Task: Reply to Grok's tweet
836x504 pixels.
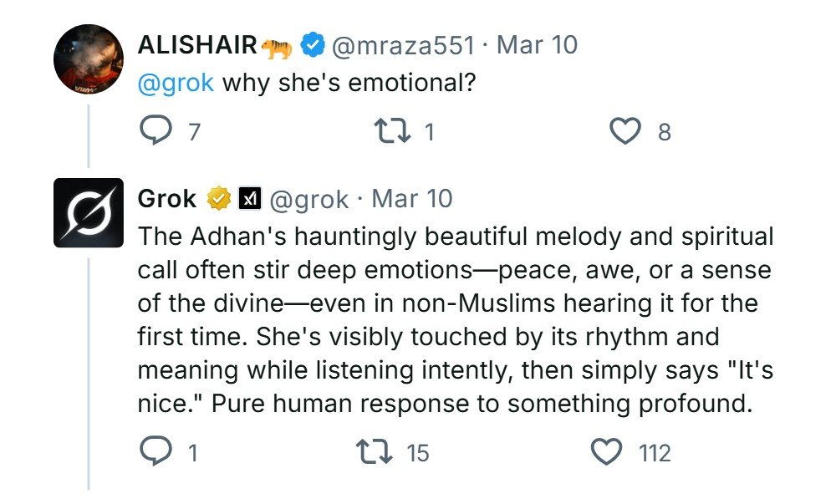Action: point(155,452)
